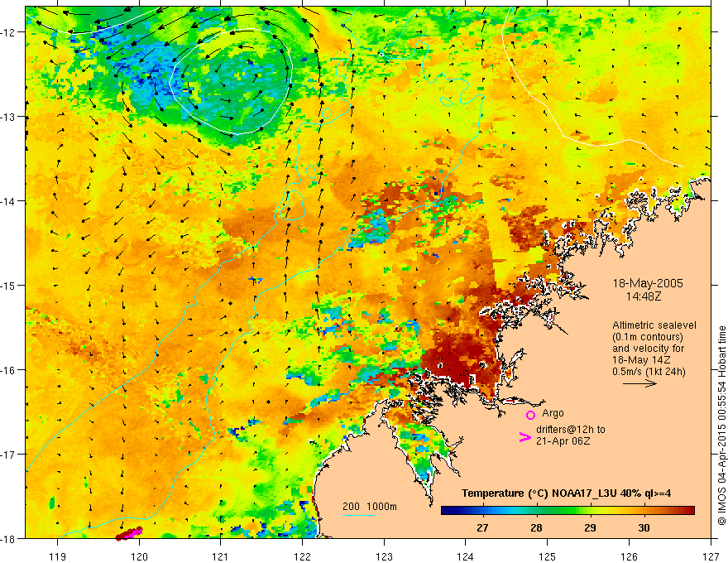Click the temperature color bar legend
Image resolution: width=728 pixels, height=563 pixels.
[568, 511]
